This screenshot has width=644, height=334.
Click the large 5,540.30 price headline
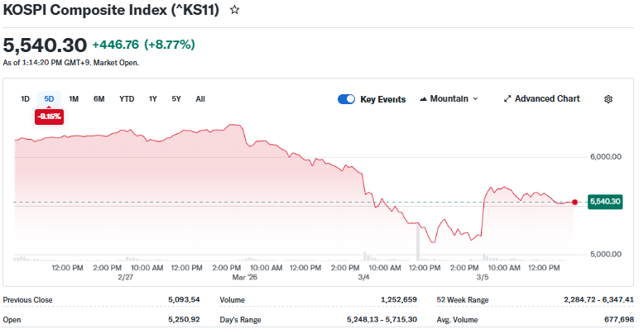click(45, 45)
